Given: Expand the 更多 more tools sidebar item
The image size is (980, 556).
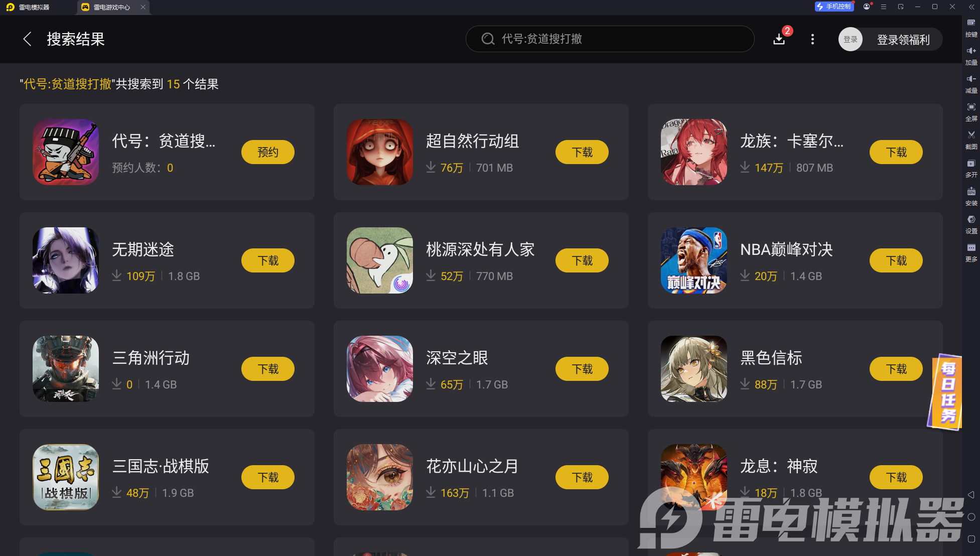Looking at the screenshot, I should tap(971, 252).
